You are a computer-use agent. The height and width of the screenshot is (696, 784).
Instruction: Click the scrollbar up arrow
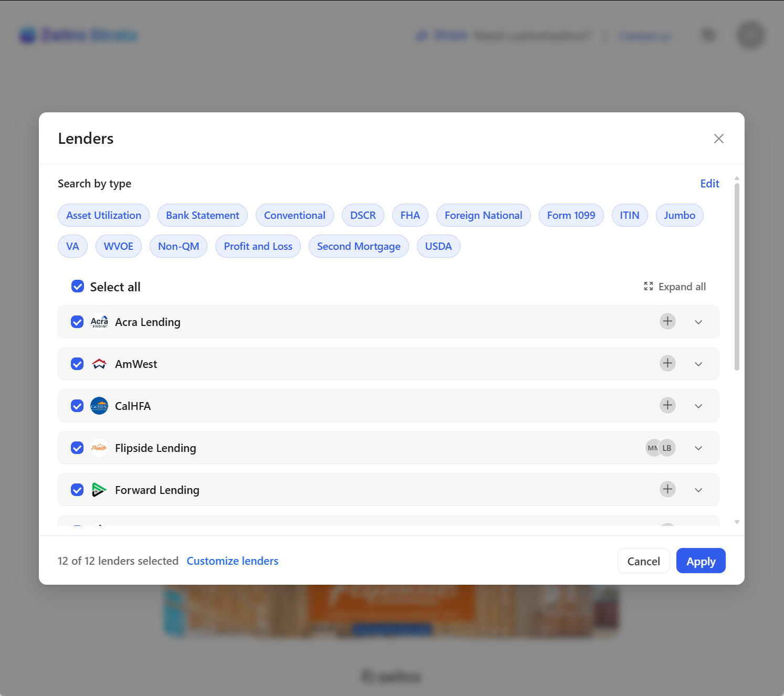pyautogui.click(x=737, y=178)
